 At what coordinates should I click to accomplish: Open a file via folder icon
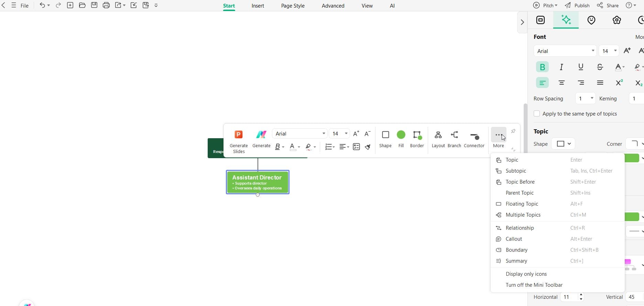(82, 6)
